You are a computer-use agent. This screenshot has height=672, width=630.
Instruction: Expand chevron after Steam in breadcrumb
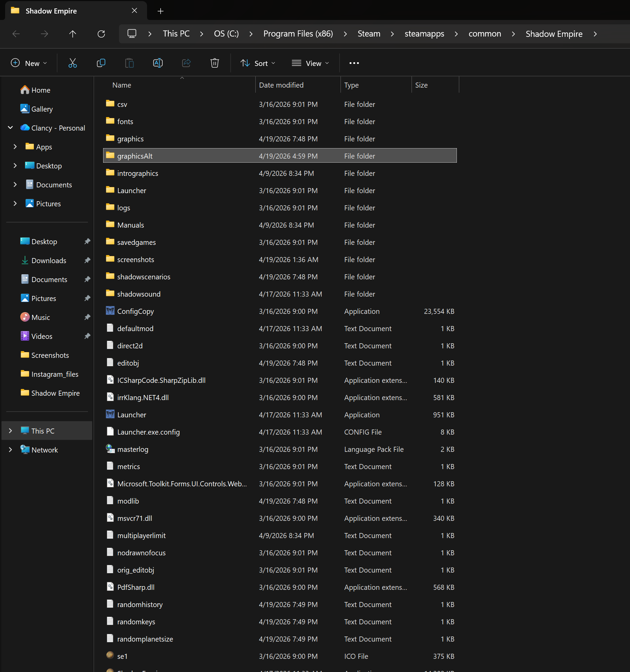coord(392,34)
